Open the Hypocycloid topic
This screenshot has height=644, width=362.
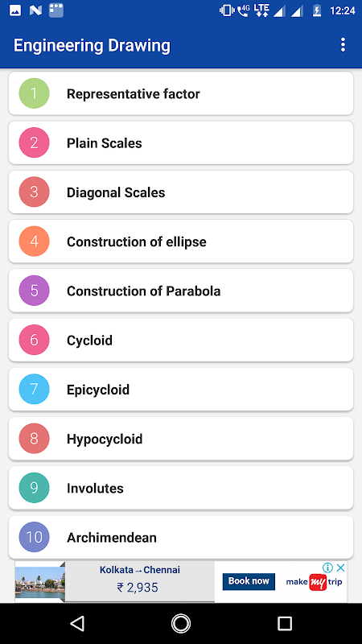(x=181, y=438)
